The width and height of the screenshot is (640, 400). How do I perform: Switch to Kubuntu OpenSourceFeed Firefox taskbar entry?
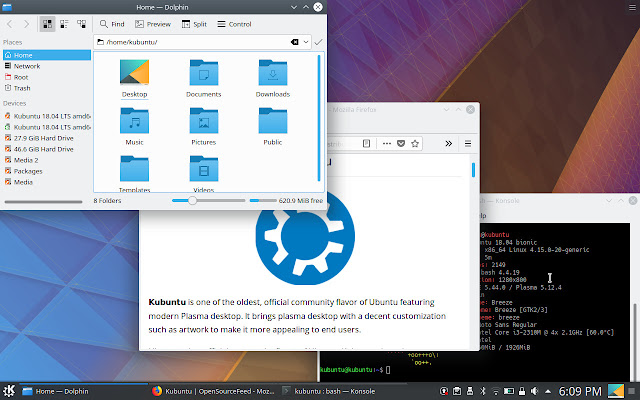(213, 391)
